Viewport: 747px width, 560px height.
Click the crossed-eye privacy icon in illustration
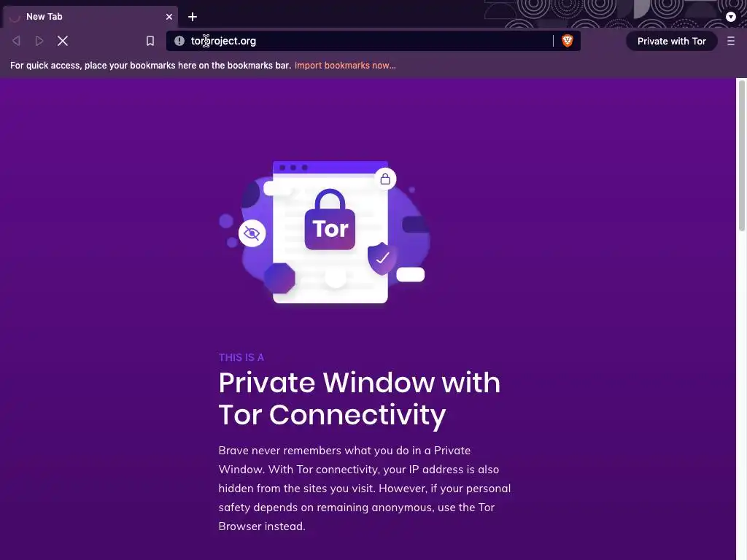[252, 233]
